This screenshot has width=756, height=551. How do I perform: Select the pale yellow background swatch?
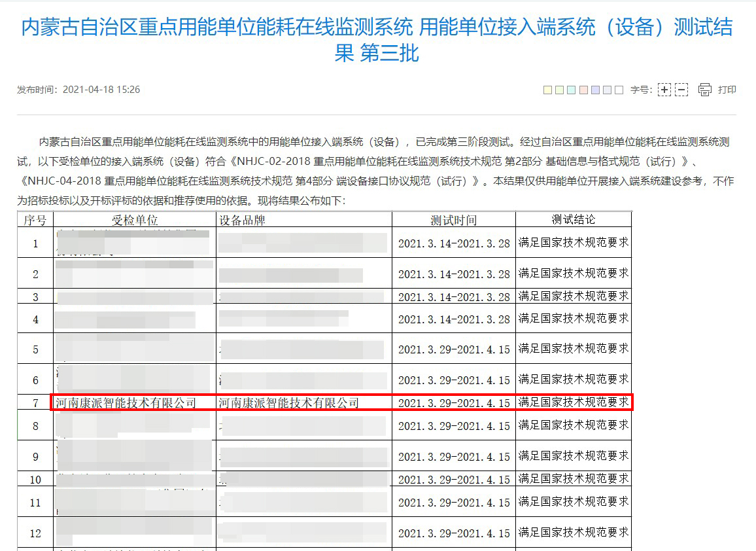click(x=547, y=90)
